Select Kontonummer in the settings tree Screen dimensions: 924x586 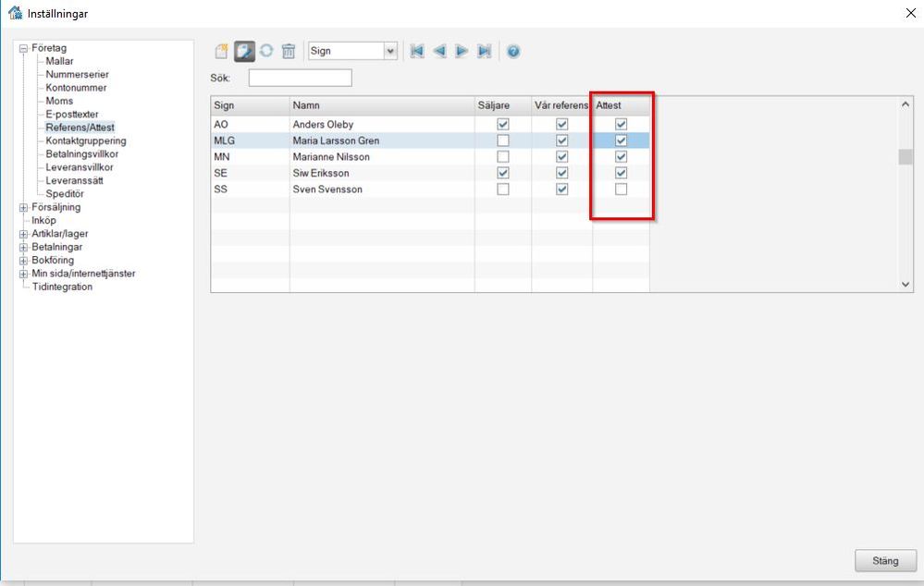pyautogui.click(x=76, y=88)
